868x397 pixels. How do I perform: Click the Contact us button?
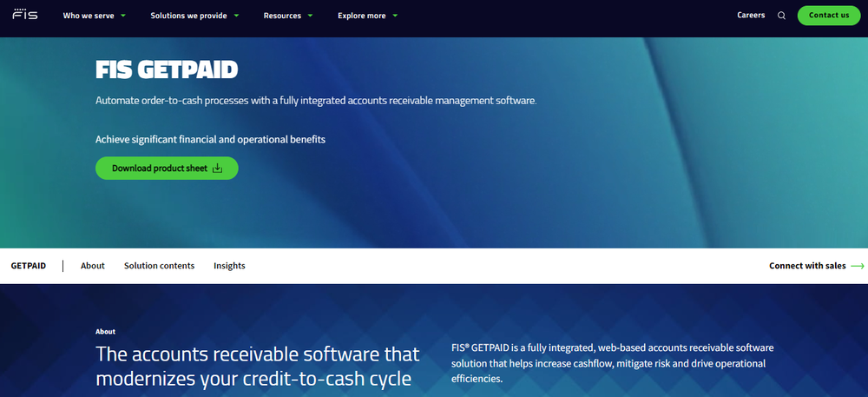[x=829, y=16]
